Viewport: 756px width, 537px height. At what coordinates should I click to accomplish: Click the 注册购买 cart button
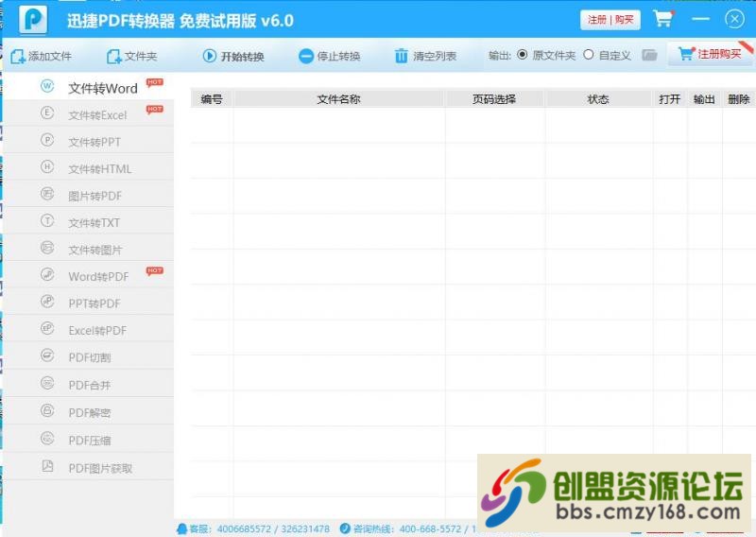tap(710, 54)
